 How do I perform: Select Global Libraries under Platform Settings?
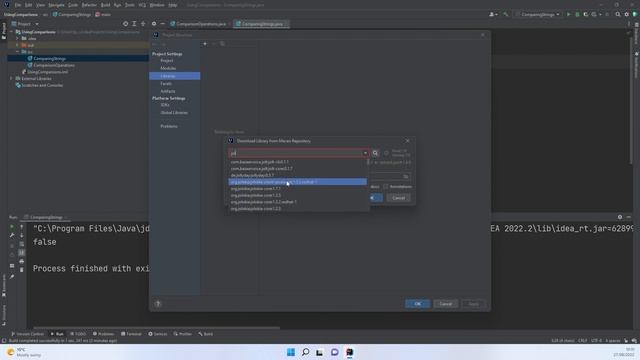click(174, 113)
